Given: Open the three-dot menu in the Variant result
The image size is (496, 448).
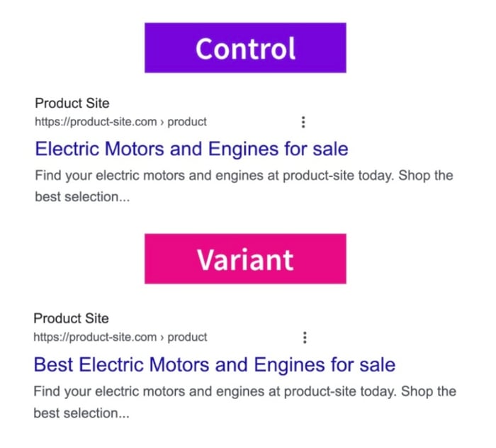Looking at the screenshot, I should click(x=305, y=337).
